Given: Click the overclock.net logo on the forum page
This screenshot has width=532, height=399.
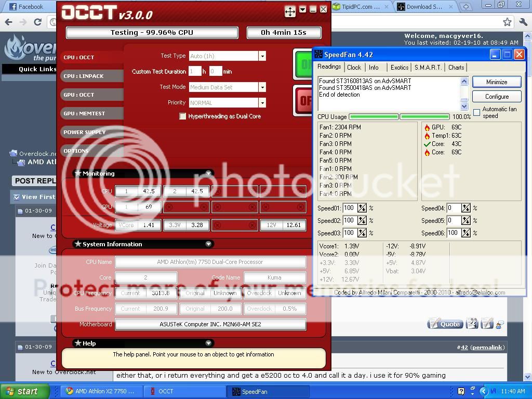Looking at the screenshot, I should click(31, 48).
